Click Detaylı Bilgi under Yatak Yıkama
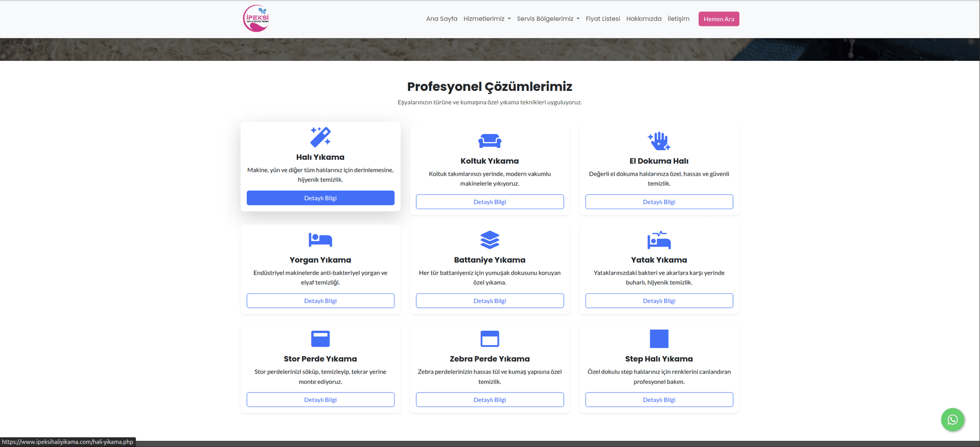The height and width of the screenshot is (447, 980). pyautogui.click(x=659, y=301)
